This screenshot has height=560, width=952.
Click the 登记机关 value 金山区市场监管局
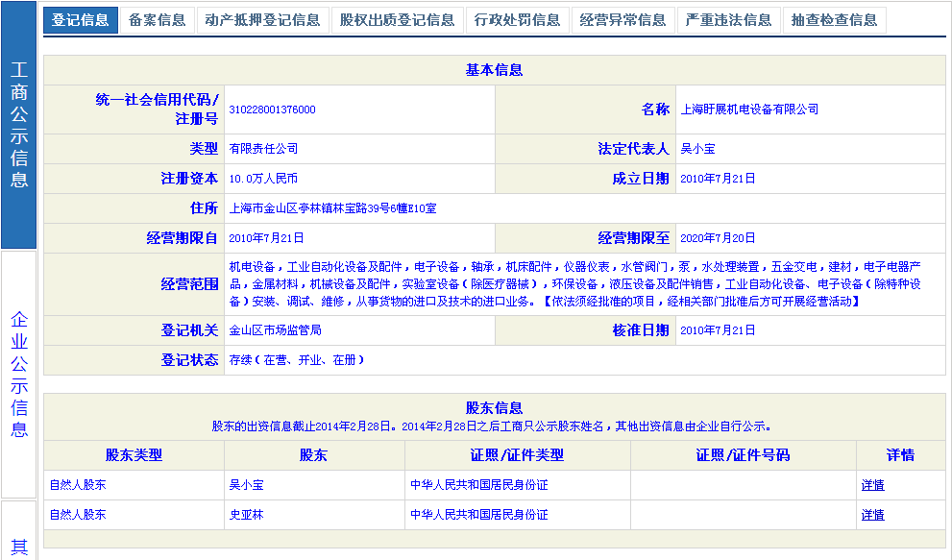275,330
